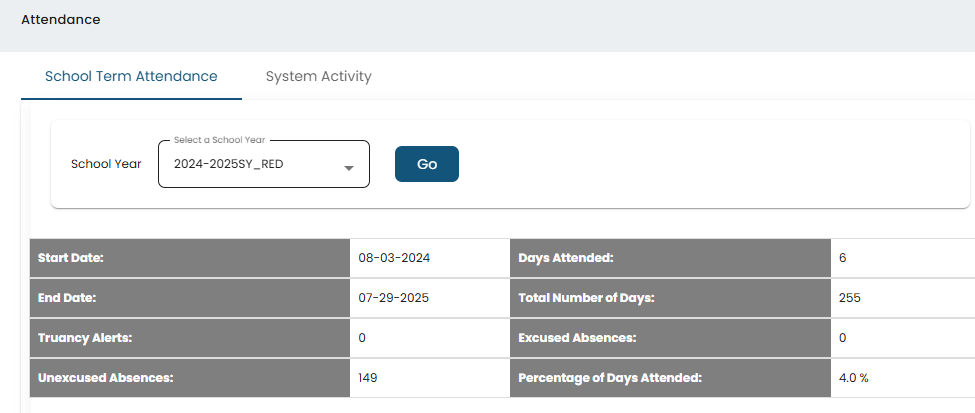Viewport: 975px width, 413px height.
Task: Click the Start Date row label
Action: (x=71, y=258)
